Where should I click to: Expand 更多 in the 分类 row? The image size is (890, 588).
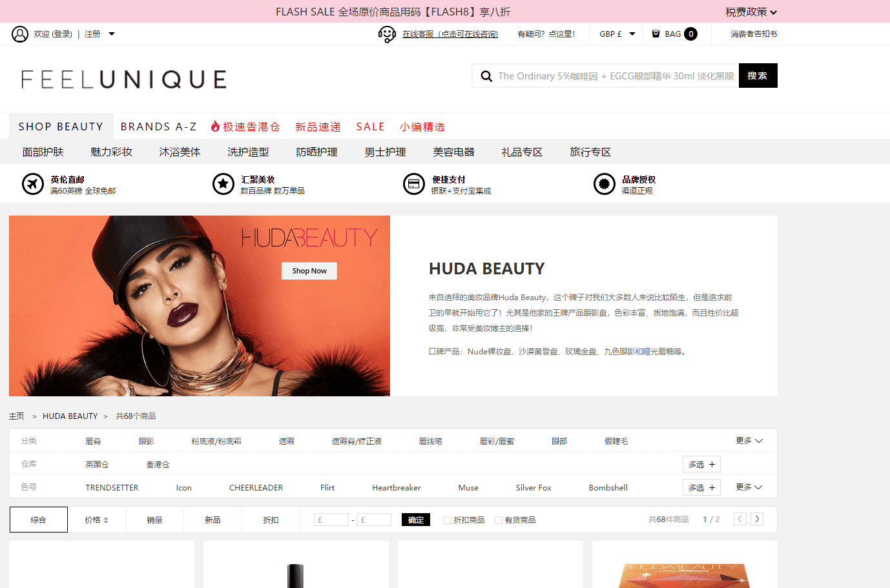[749, 441]
